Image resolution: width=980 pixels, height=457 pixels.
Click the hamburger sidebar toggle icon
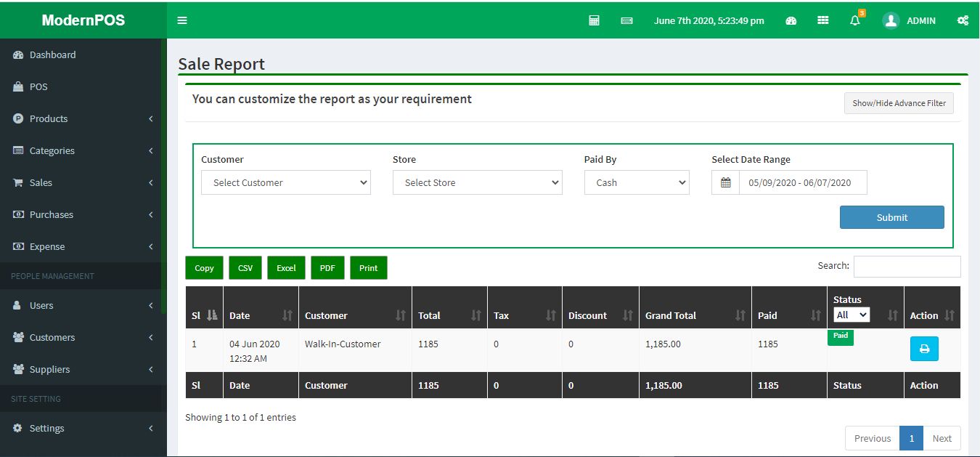click(182, 20)
